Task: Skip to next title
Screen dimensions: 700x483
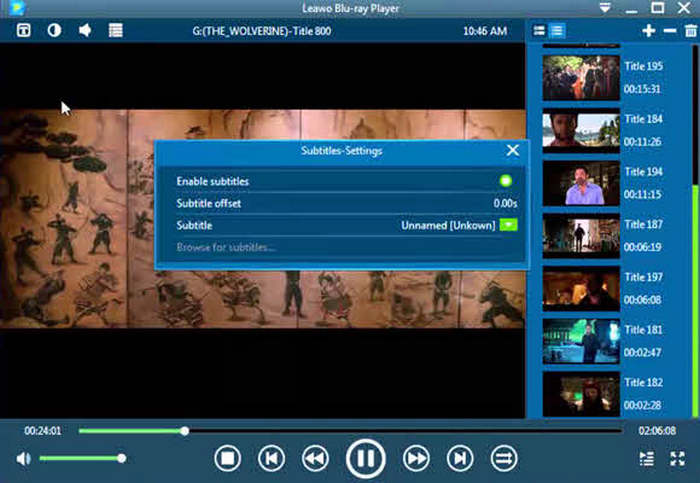Action: point(460,458)
